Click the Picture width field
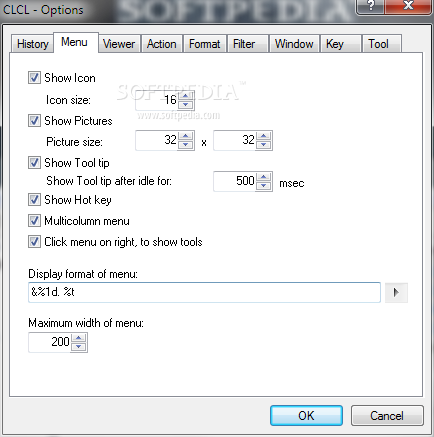The height and width of the screenshot is (437, 434). pos(157,140)
